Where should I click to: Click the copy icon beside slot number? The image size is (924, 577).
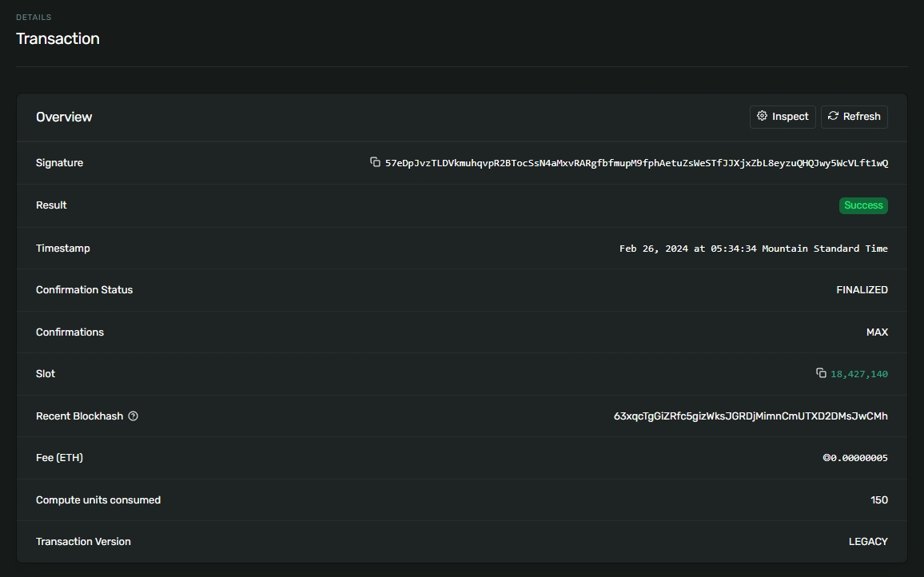pos(821,373)
